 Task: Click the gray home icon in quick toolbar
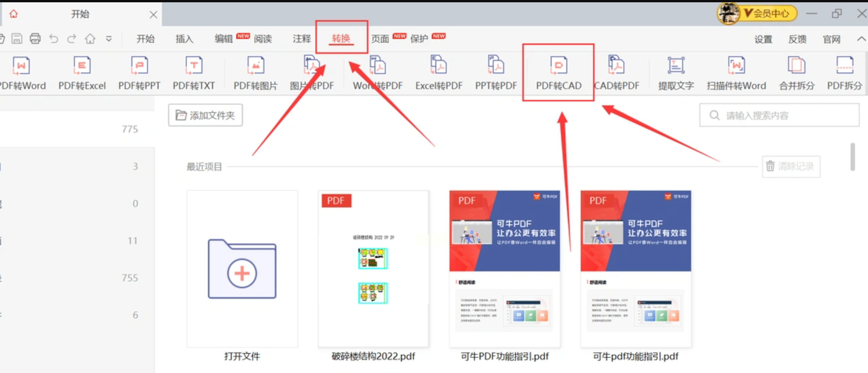tap(90, 39)
